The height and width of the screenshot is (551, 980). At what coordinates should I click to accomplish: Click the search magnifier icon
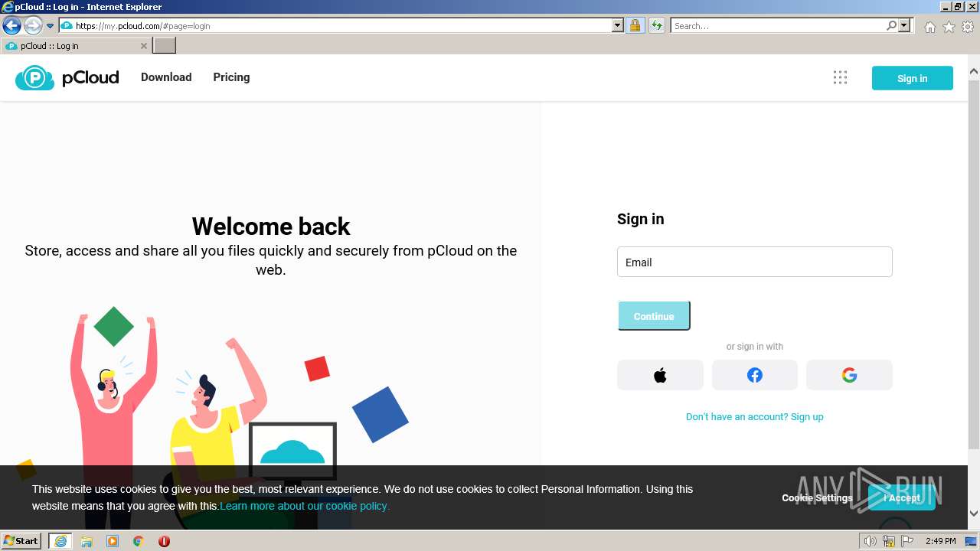click(x=891, y=26)
